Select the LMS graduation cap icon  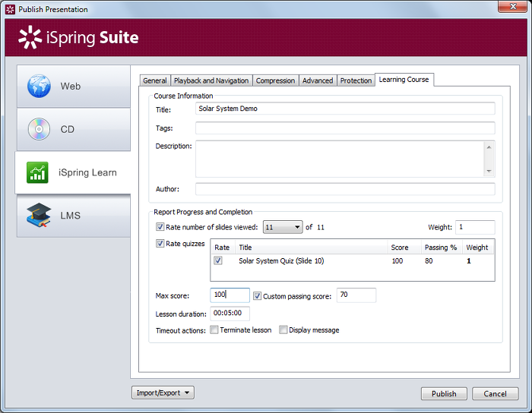click(x=39, y=215)
